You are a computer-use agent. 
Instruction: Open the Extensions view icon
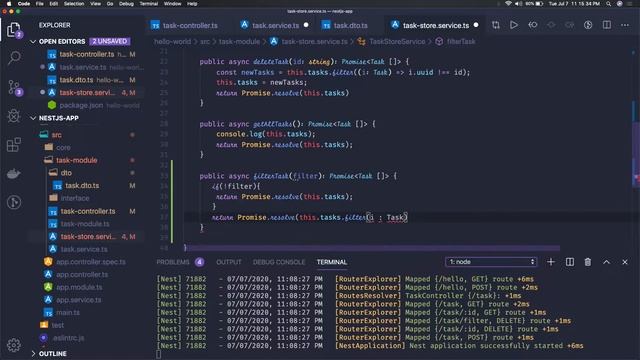pyautogui.click(x=14, y=144)
